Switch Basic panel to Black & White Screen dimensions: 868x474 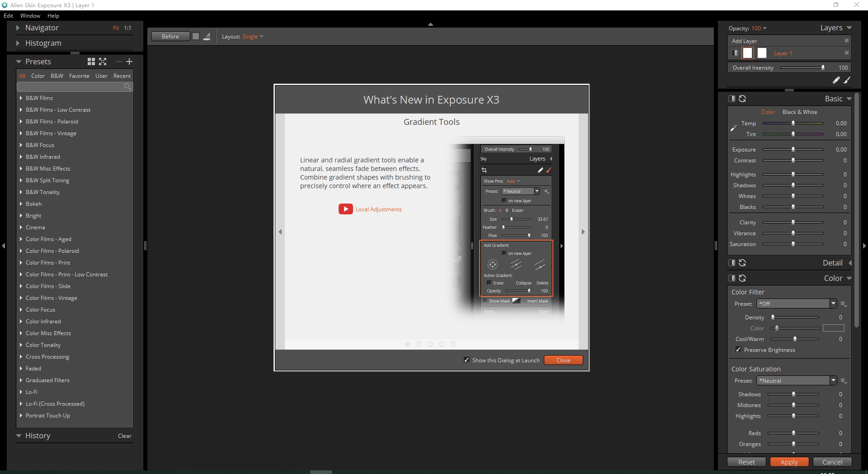[x=800, y=112]
